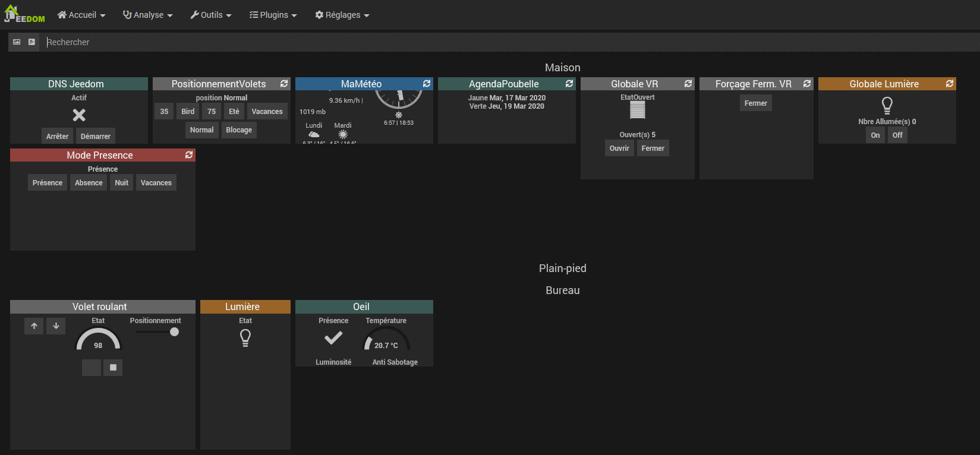This screenshot has height=455, width=980.
Task: Open the Outils menu
Action: click(211, 15)
